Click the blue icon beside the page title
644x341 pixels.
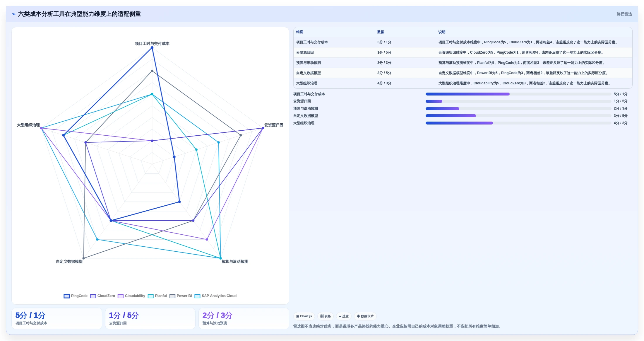[14, 14]
